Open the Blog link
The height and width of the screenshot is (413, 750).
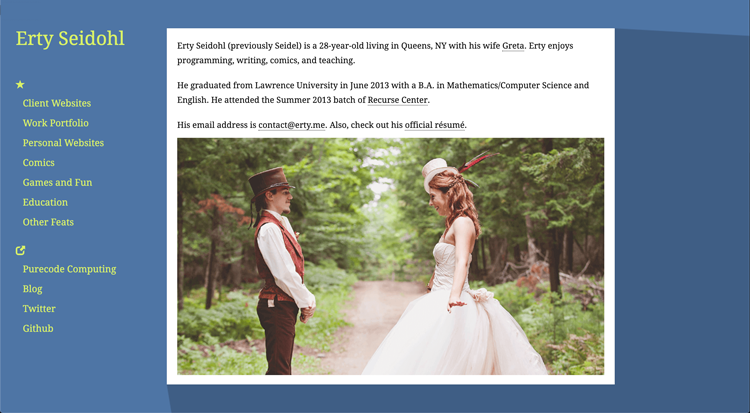32,289
